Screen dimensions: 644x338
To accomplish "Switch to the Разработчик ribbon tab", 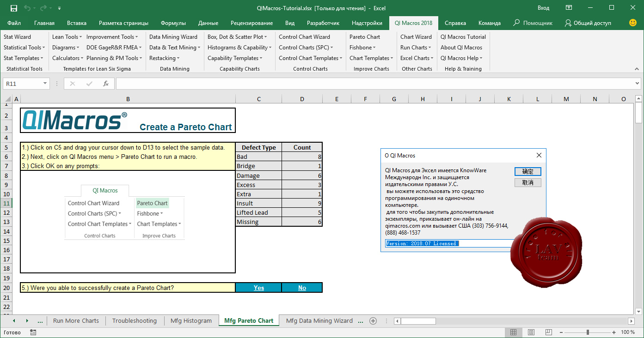I will pos(323,23).
